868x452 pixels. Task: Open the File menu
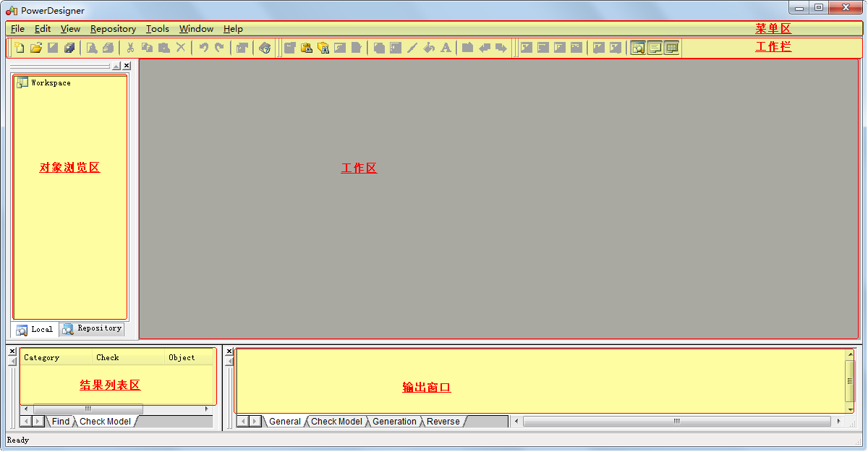coord(18,29)
